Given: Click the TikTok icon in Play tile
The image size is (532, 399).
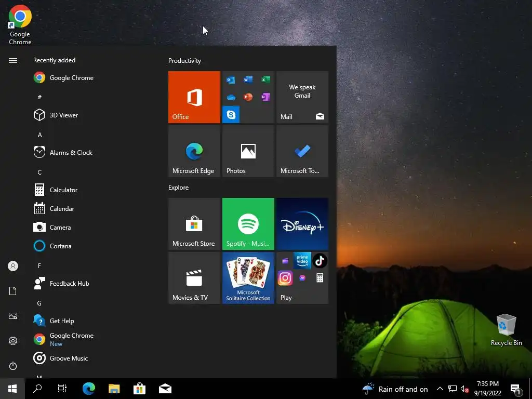Looking at the screenshot, I should click(320, 261).
